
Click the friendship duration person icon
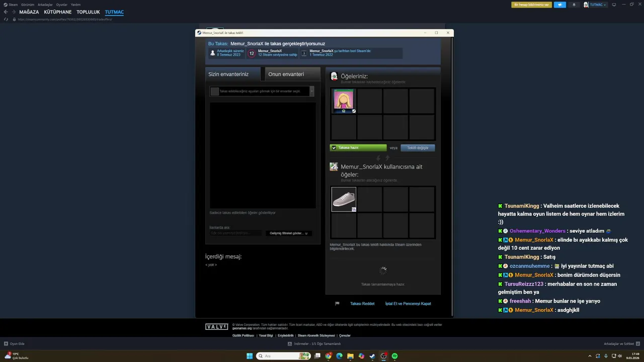[x=213, y=53]
